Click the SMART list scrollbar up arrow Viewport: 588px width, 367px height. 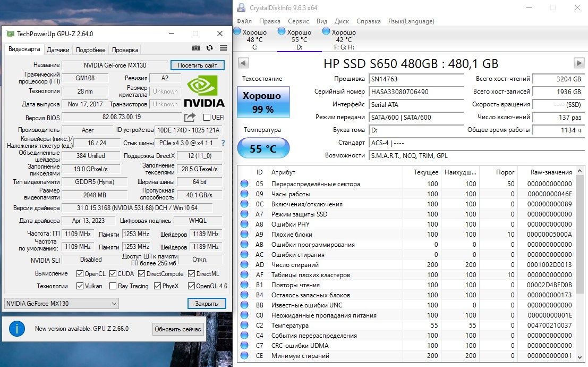tap(580, 170)
